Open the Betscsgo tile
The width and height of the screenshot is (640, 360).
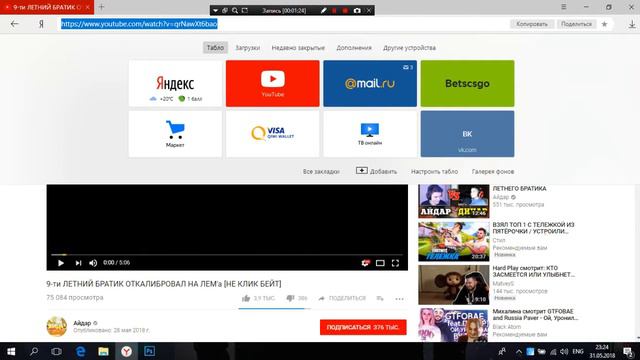pyautogui.click(x=467, y=83)
